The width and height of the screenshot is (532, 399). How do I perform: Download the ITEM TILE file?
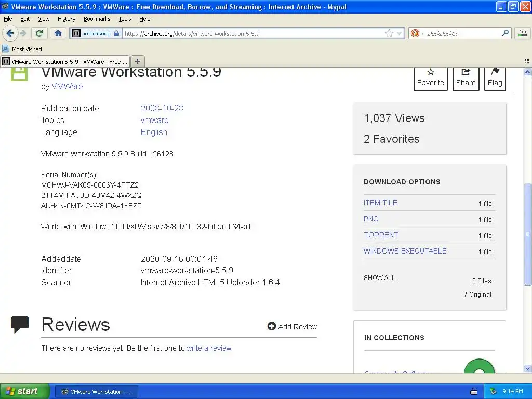click(380, 203)
